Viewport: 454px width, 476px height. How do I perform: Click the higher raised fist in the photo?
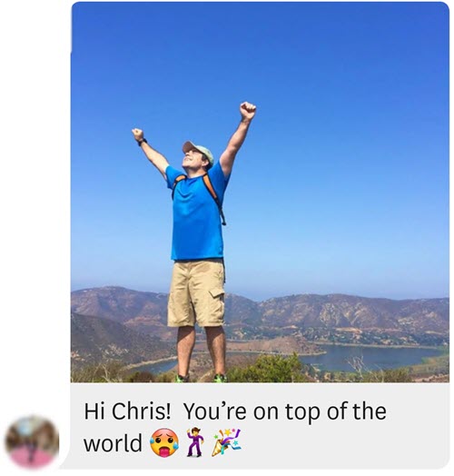[248, 111]
